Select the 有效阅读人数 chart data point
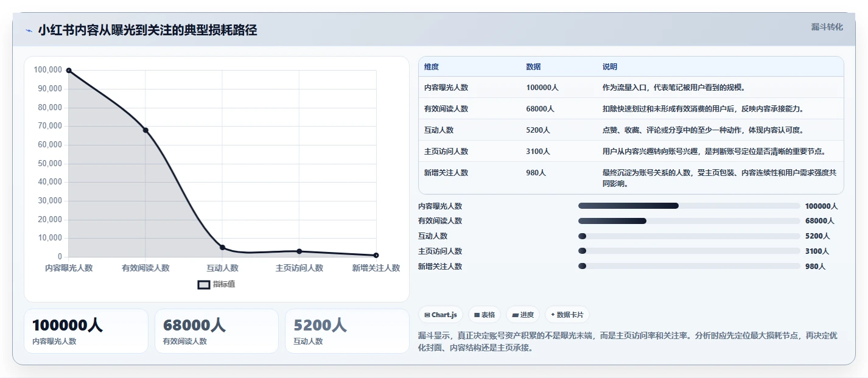Image resolution: width=868 pixels, height=378 pixels. [145, 130]
